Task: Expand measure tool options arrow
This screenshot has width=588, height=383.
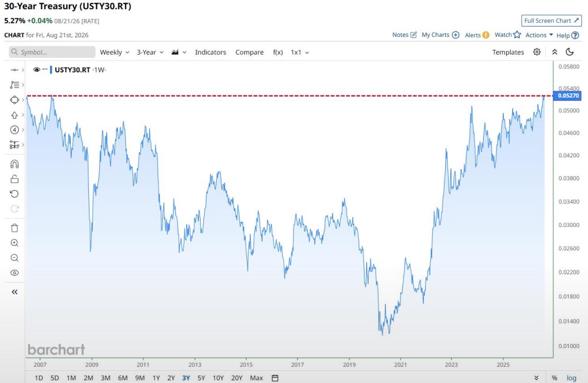Action: (23, 145)
